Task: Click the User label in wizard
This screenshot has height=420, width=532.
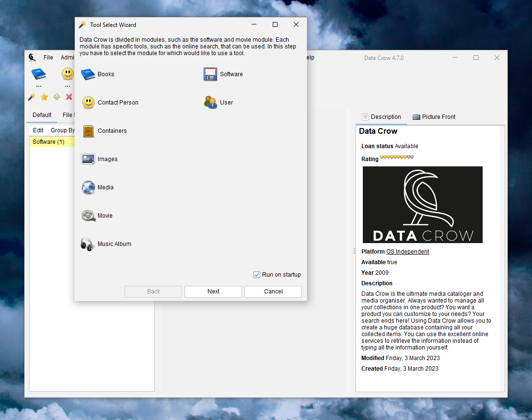Action: tap(226, 103)
